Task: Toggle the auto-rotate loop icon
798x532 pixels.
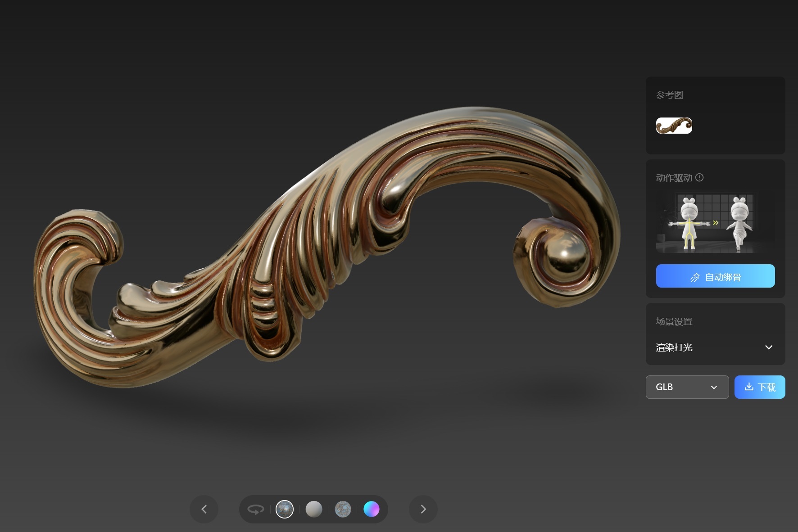Action: (255, 509)
